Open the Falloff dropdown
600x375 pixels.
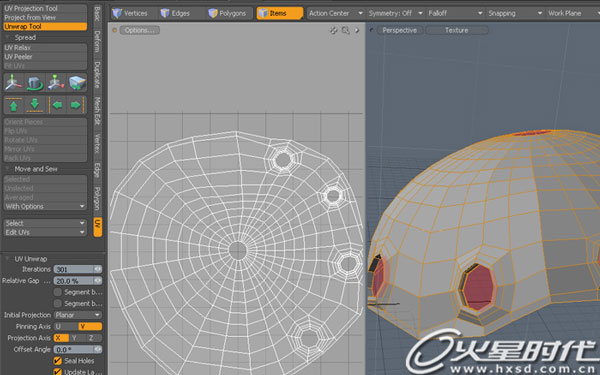click(x=455, y=13)
